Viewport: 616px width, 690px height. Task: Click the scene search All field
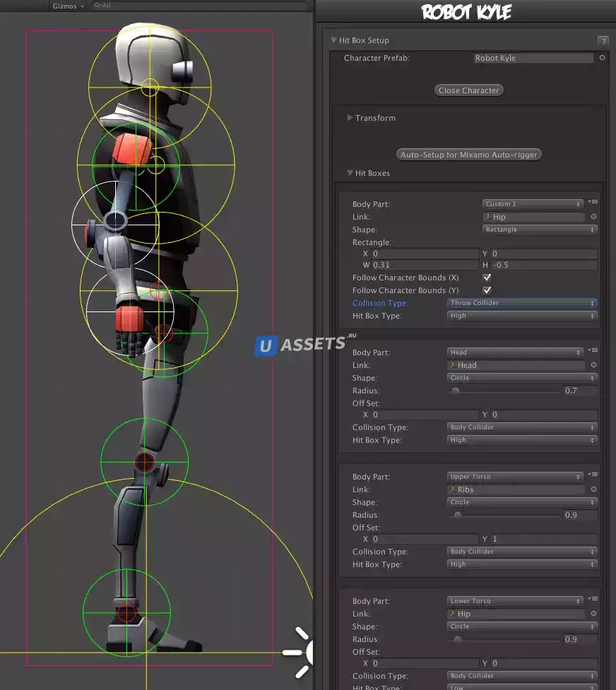coord(199,6)
